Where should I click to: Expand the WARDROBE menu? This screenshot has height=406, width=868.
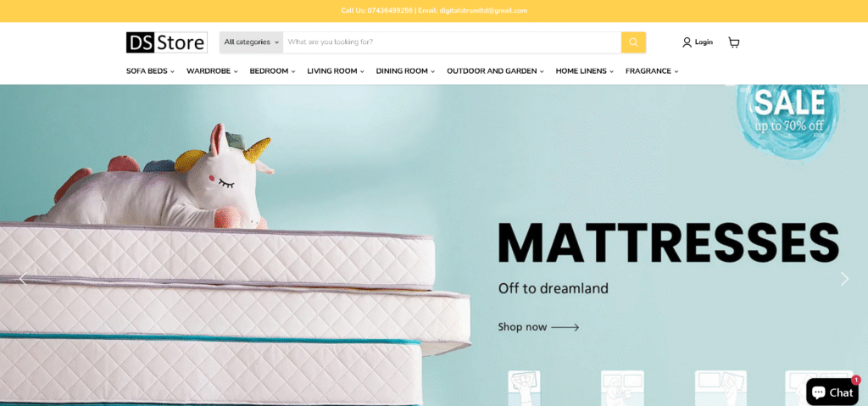pos(212,71)
